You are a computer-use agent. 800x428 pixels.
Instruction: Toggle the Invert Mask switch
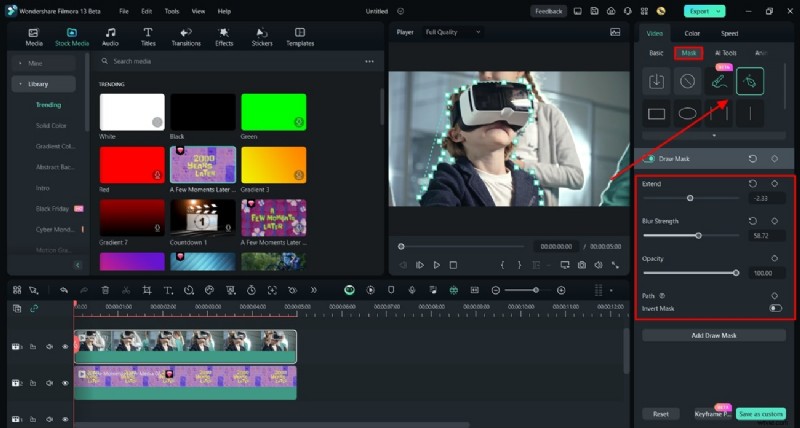776,308
